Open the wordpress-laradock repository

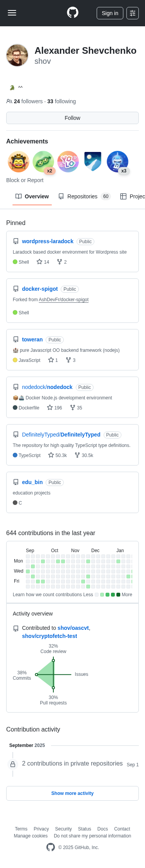point(48,241)
